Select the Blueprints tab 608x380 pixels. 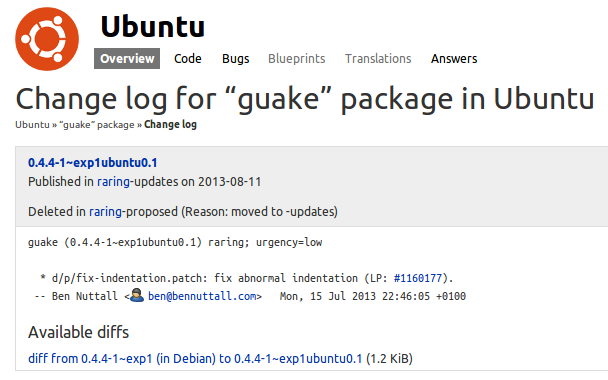coord(297,59)
